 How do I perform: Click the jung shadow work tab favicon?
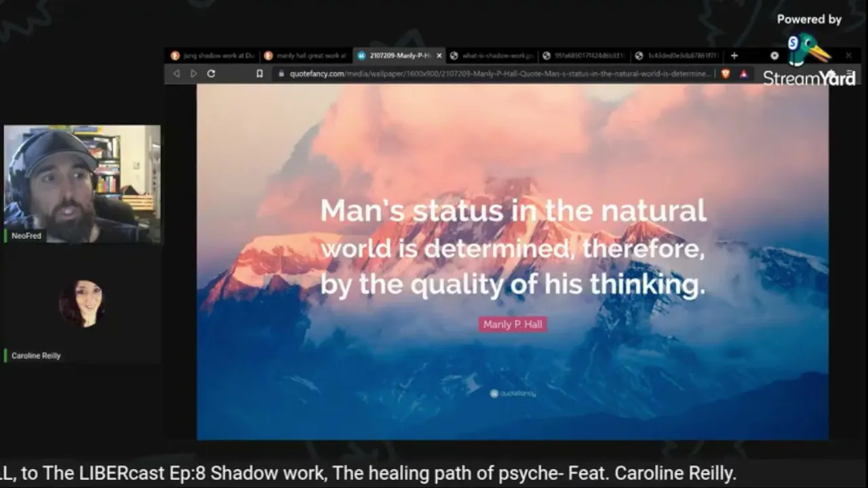point(176,56)
